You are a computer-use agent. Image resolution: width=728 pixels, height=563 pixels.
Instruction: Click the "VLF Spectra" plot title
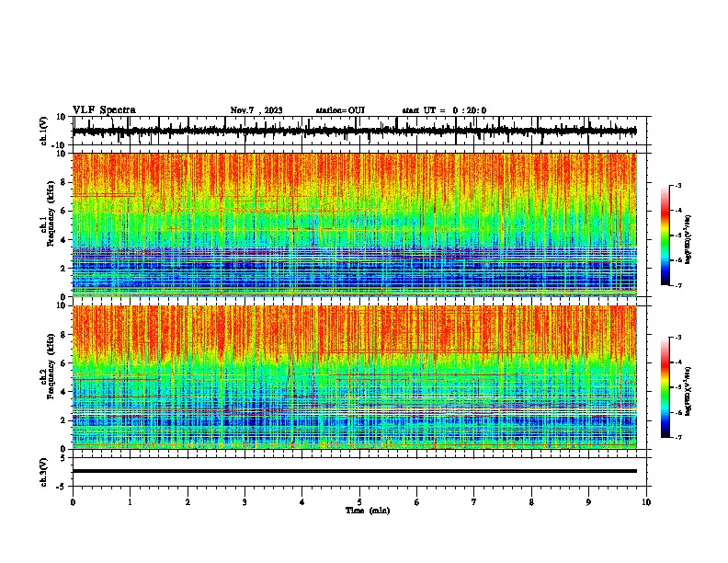click(x=104, y=110)
